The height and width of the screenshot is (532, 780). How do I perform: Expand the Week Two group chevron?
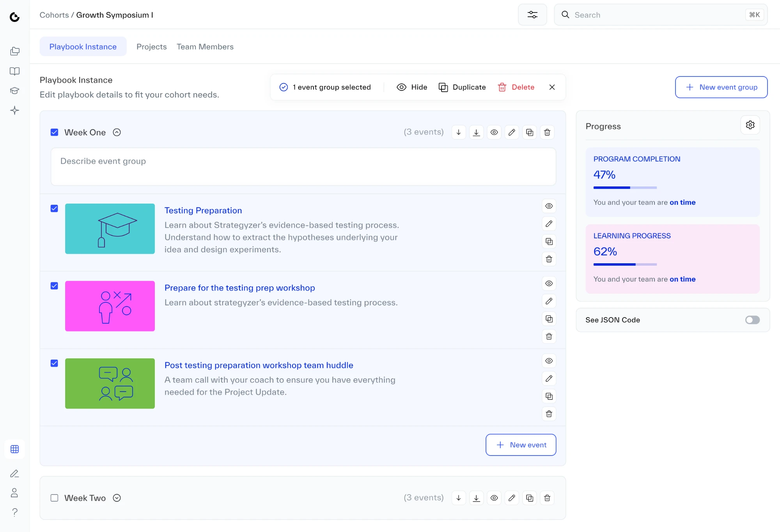(117, 498)
